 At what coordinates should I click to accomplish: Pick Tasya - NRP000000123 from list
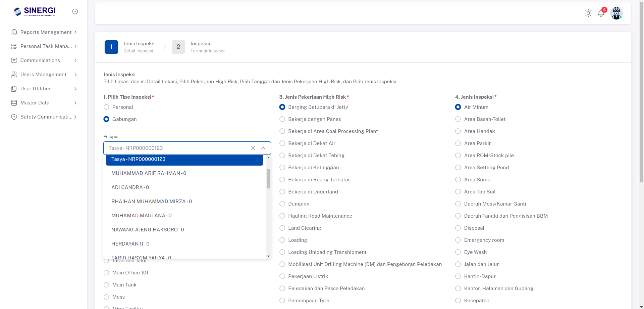click(x=184, y=160)
